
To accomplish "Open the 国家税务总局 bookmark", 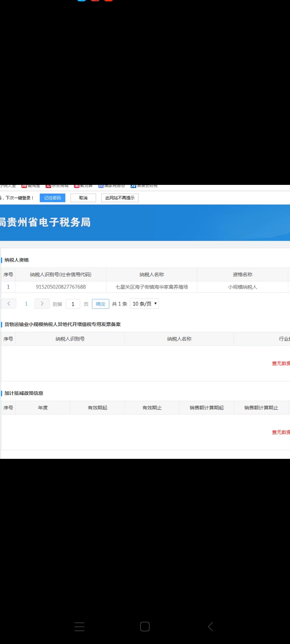I will [x=112, y=186].
